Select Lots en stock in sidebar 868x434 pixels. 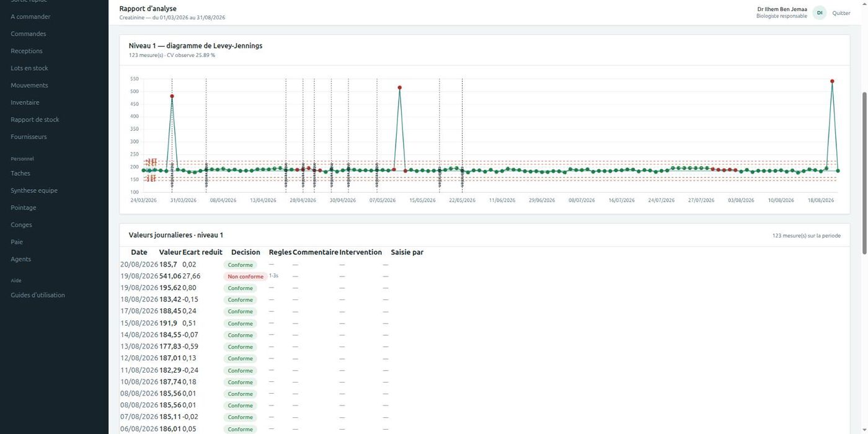coord(29,68)
